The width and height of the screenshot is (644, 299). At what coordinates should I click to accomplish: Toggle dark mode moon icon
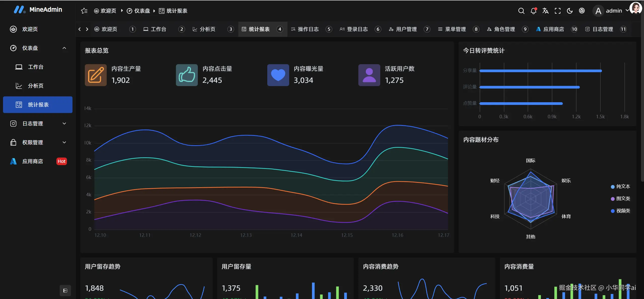click(x=570, y=11)
